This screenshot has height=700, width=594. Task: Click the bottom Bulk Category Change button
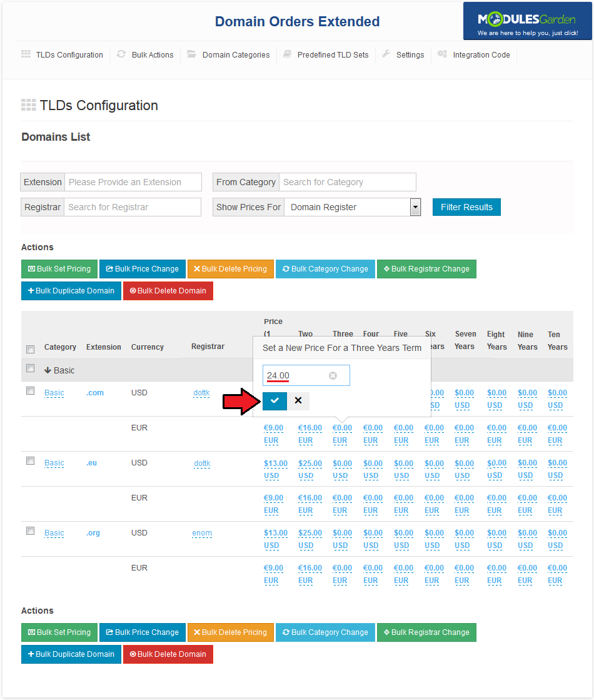(325, 632)
